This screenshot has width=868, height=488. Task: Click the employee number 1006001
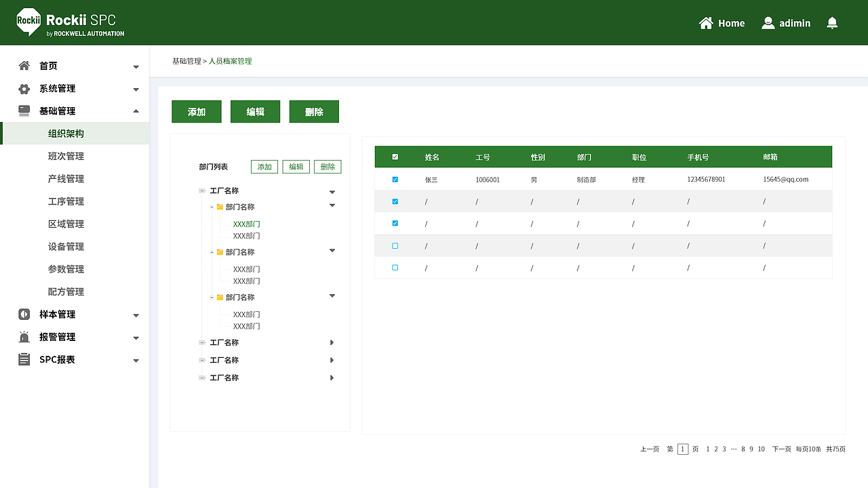pos(488,180)
